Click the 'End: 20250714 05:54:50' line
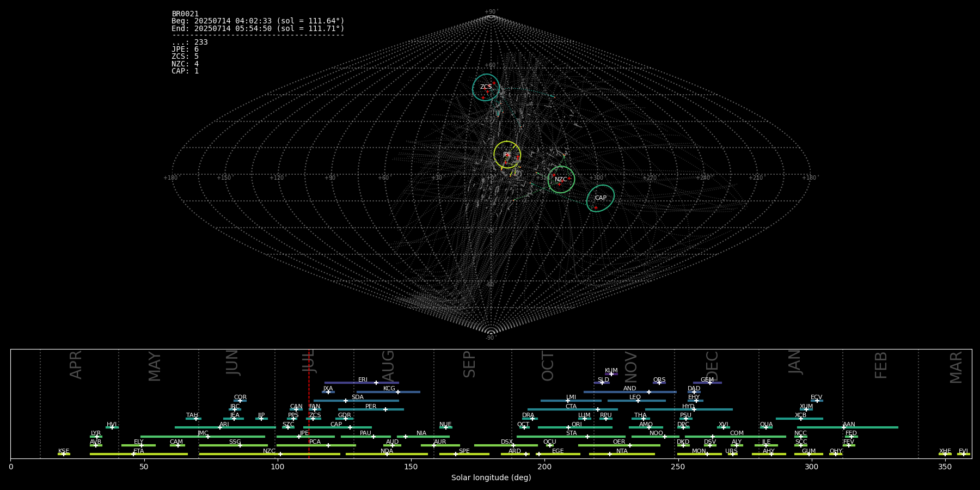The width and height of the screenshot is (980, 490). click(x=258, y=28)
